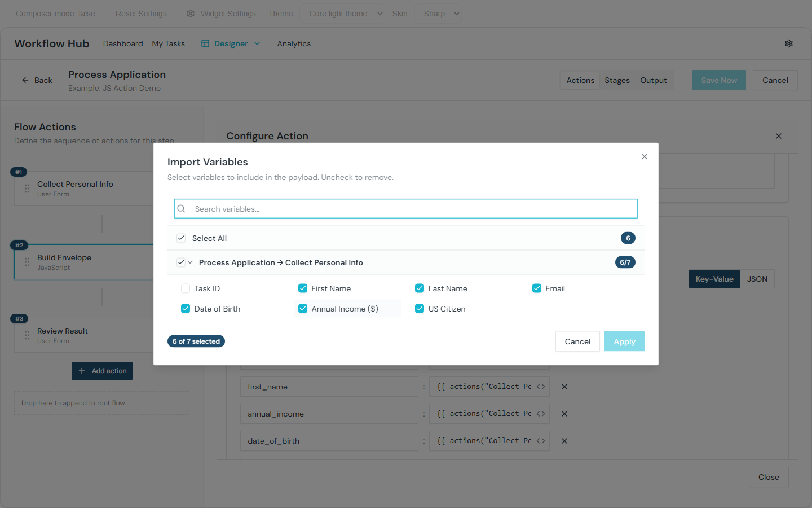Click Cancel in the page header
The width and height of the screenshot is (812, 508).
tap(775, 80)
